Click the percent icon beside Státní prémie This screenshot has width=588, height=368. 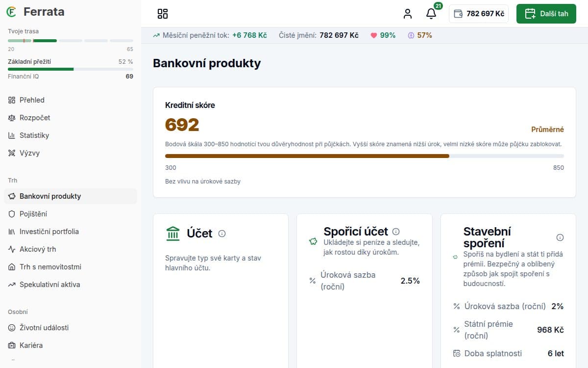(x=457, y=330)
